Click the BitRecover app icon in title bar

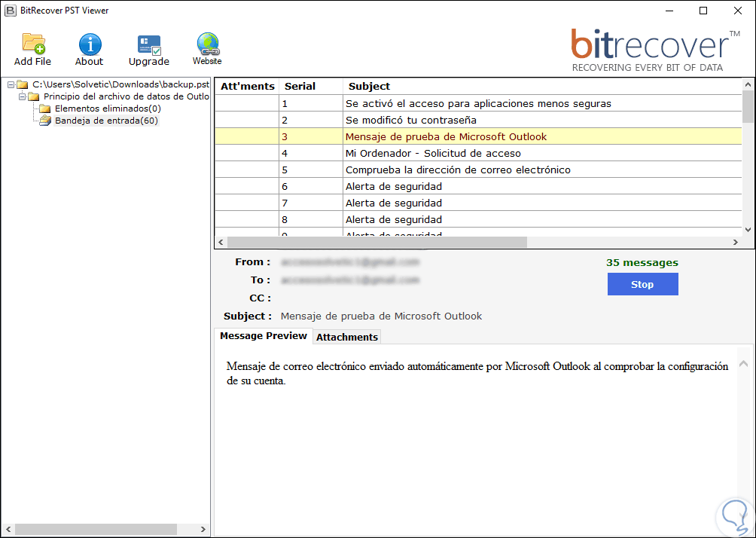coord(10,10)
